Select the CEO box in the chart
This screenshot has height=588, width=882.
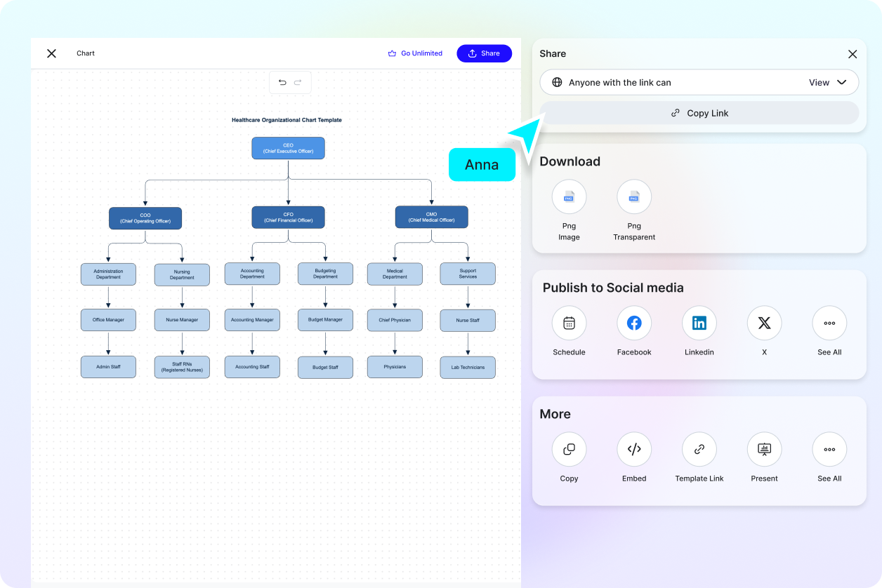tap(288, 148)
